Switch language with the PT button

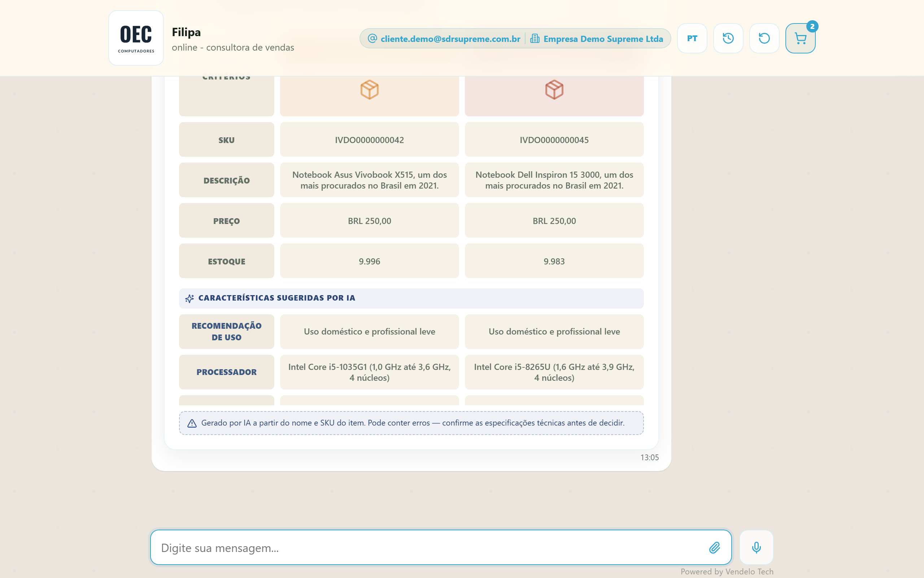click(x=692, y=38)
